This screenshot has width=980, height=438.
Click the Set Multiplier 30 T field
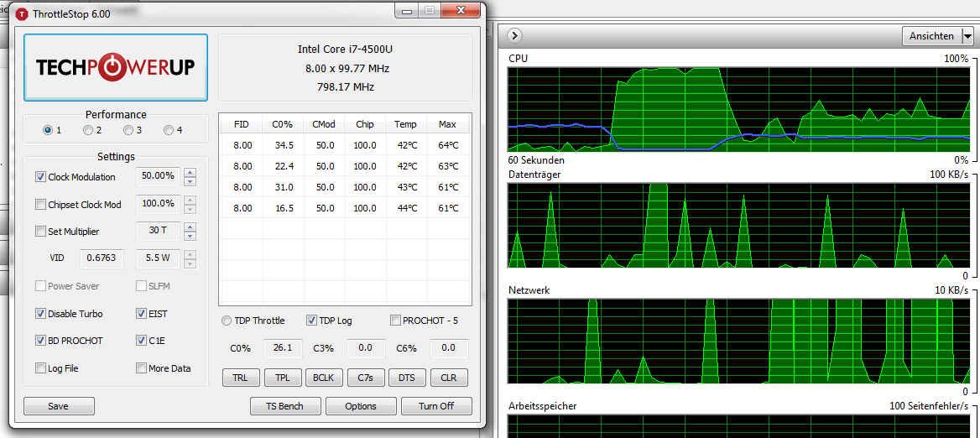click(158, 231)
